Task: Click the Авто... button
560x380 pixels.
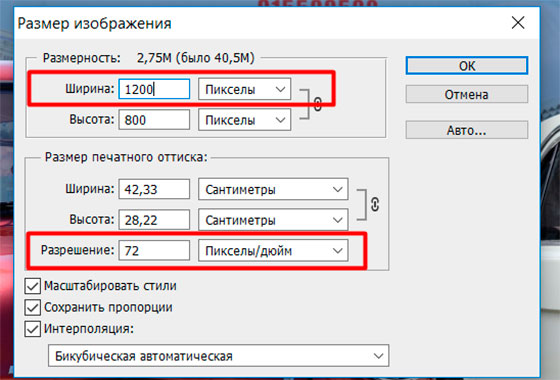Action: [467, 130]
